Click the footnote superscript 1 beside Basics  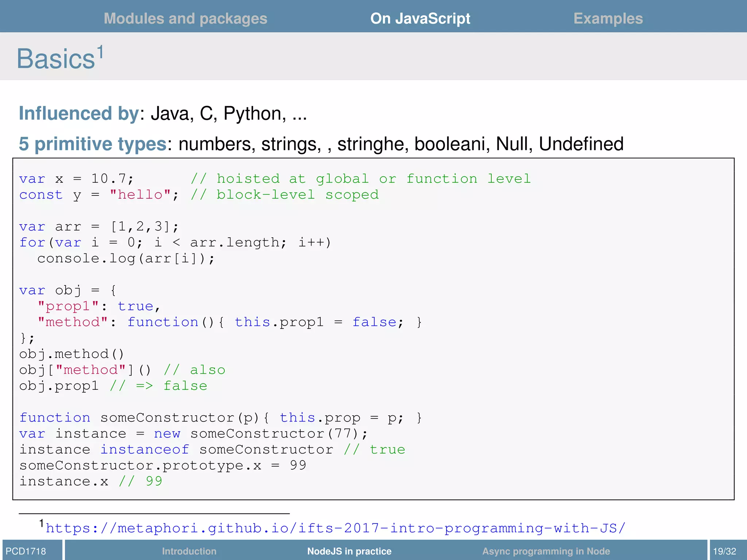[100, 51]
